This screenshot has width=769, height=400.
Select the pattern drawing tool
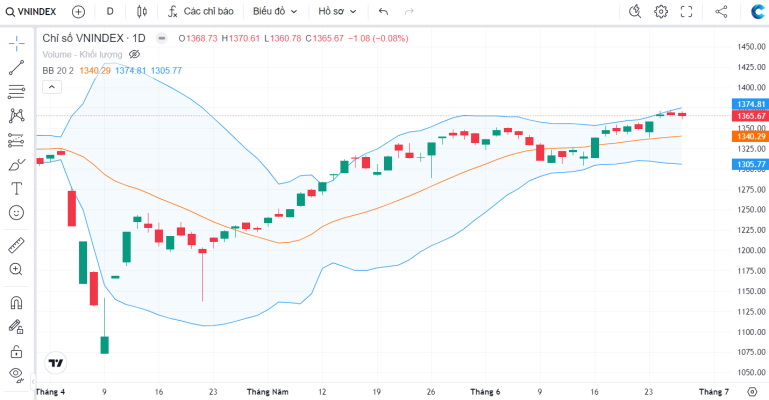[x=16, y=116]
